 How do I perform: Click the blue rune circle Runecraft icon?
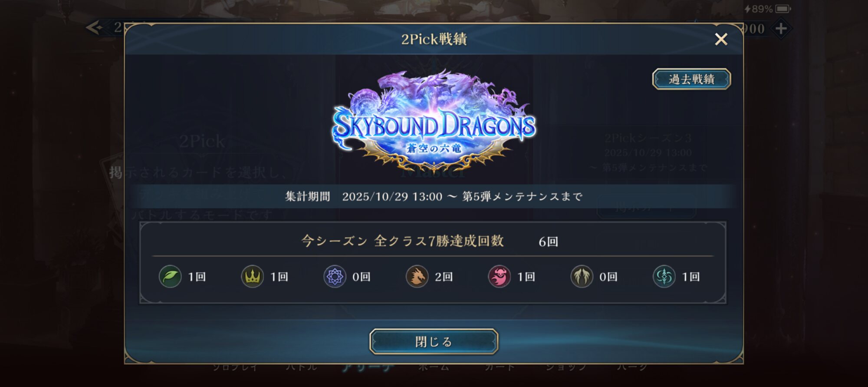(x=335, y=276)
